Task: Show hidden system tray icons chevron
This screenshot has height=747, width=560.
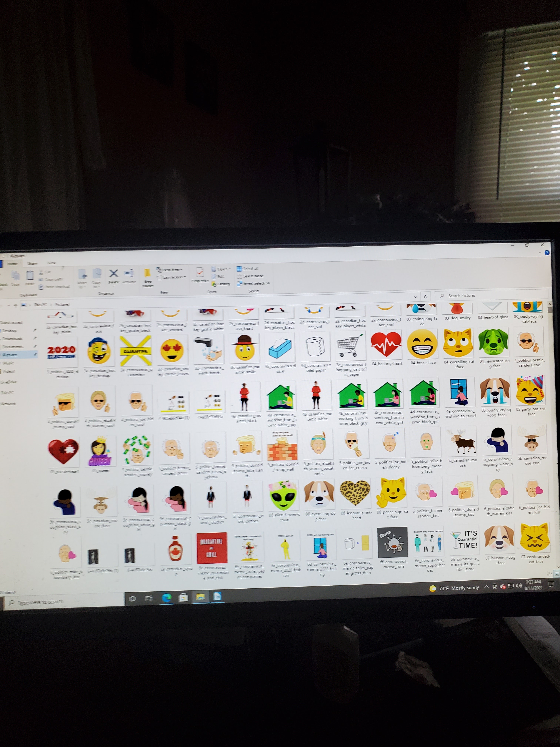Action: pos(486,587)
